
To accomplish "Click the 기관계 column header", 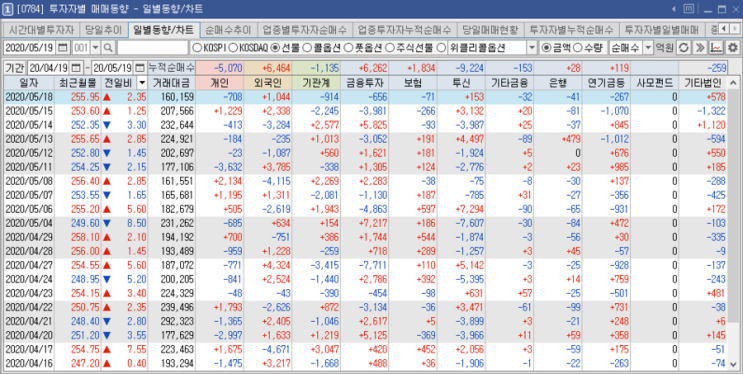I will coord(316,83).
